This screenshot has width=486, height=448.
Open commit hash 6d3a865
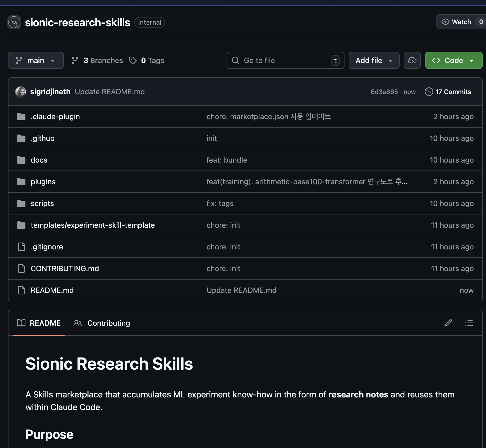384,92
